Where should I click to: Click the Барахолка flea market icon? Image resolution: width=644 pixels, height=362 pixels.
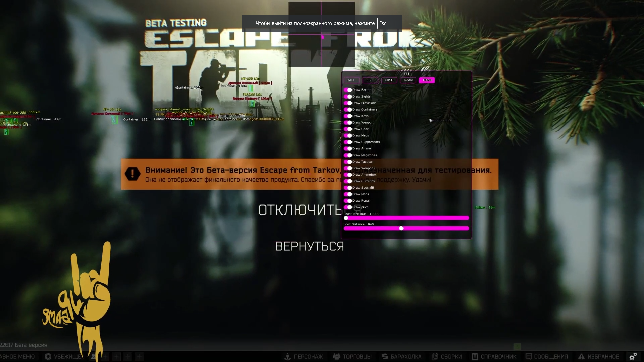click(x=385, y=357)
